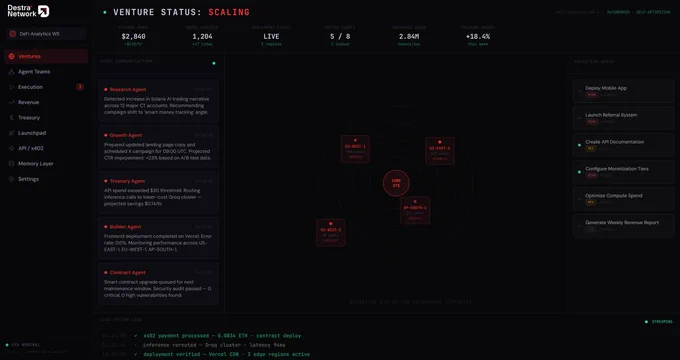Open the Launch Referral System queue task
Image resolution: width=680 pixels, height=360 pixels.
(624, 118)
